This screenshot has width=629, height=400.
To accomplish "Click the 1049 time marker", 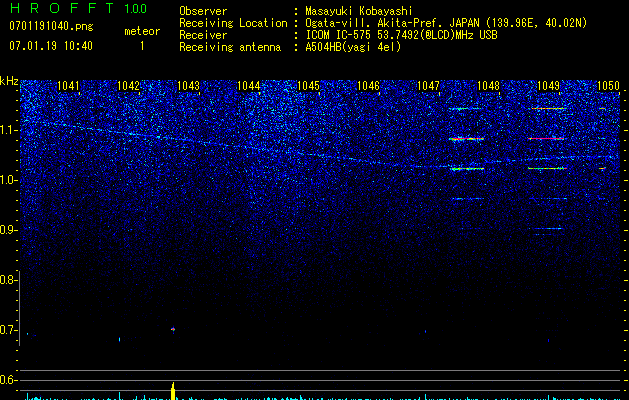I will tap(548, 86).
